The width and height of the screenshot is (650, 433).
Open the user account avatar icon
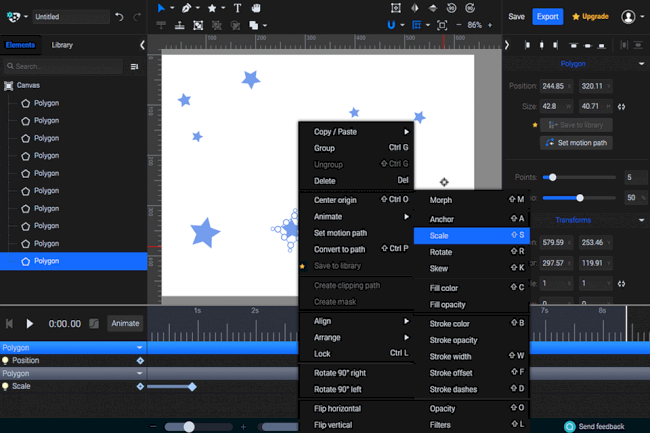[628, 17]
